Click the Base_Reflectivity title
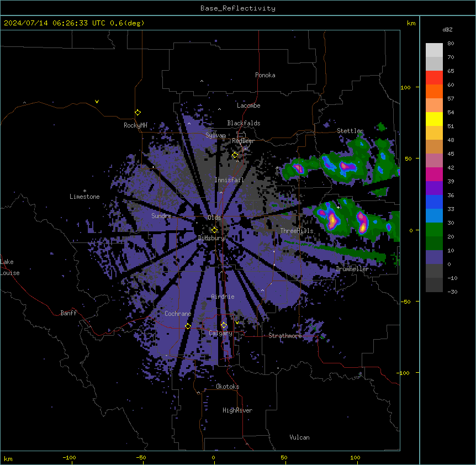 tap(238, 8)
